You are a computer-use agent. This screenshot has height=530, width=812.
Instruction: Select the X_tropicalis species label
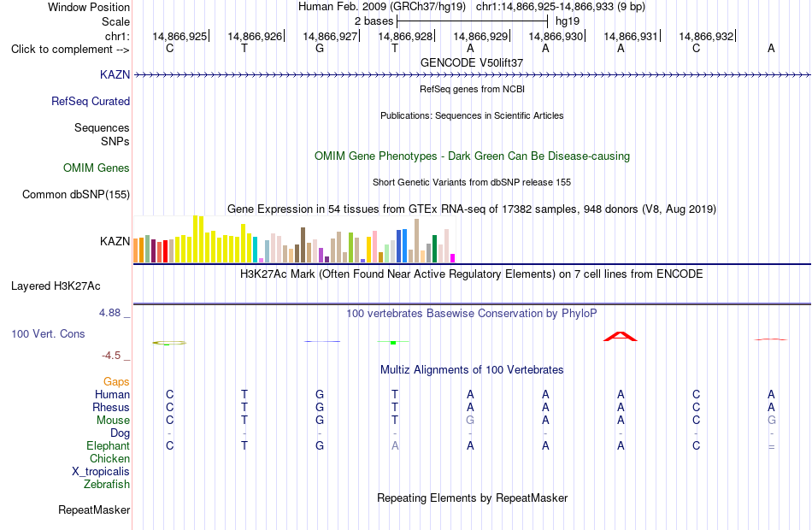[x=101, y=472]
